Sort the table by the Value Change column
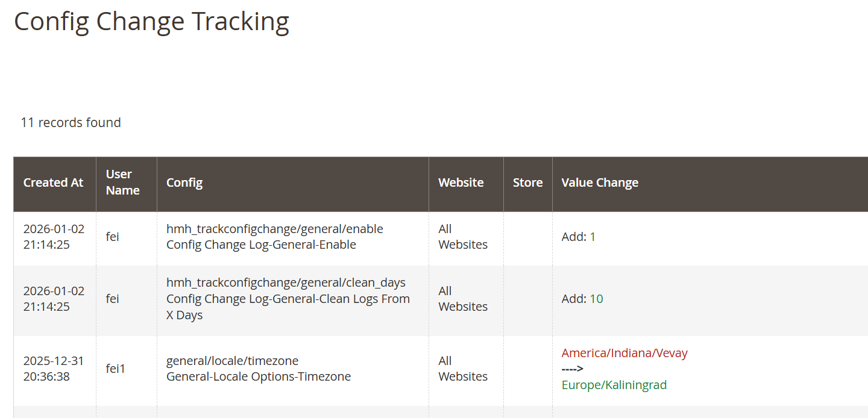Image resolution: width=868 pixels, height=418 pixels. [x=600, y=182]
